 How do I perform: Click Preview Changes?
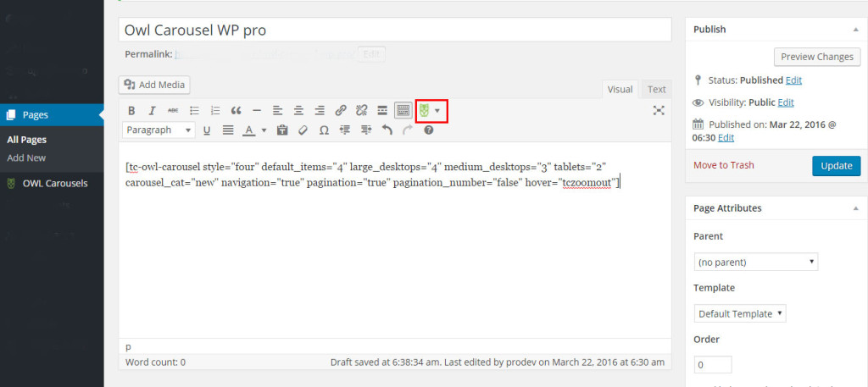[817, 57]
